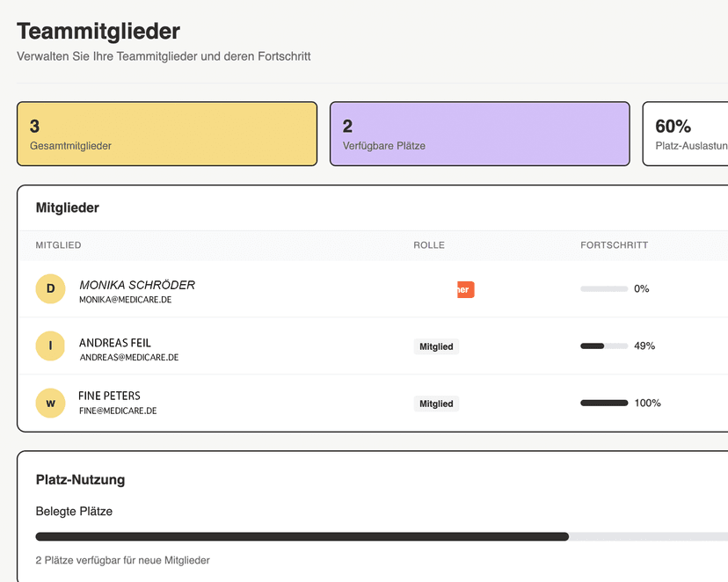The width and height of the screenshot is (728, 582).
Task: Select the yellow Gesamtmitglieder stat card
Action: coord(167,134)
